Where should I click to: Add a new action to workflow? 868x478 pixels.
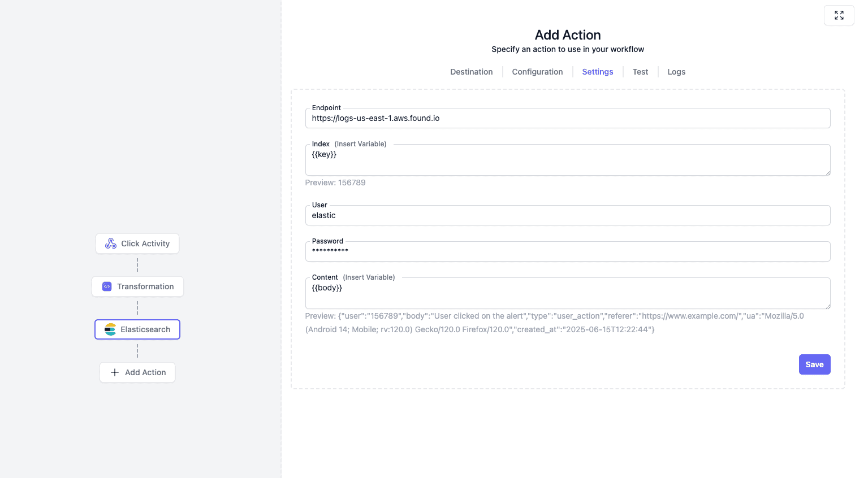coord(137,372)
